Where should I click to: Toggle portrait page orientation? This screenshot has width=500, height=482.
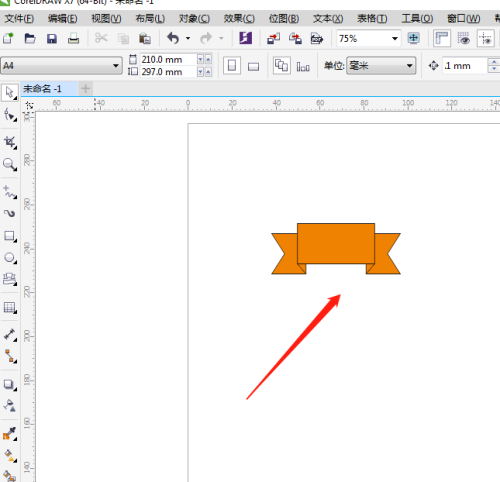(232, 66)
